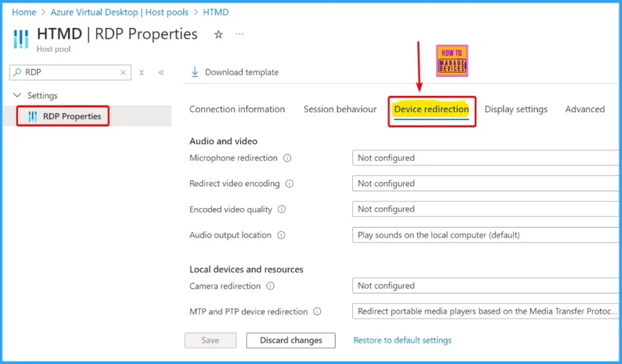Image resolution: width=622 pixels, height=364 pixels.
Task: Click Restore to default settings link
Action: tap(402, 340)
